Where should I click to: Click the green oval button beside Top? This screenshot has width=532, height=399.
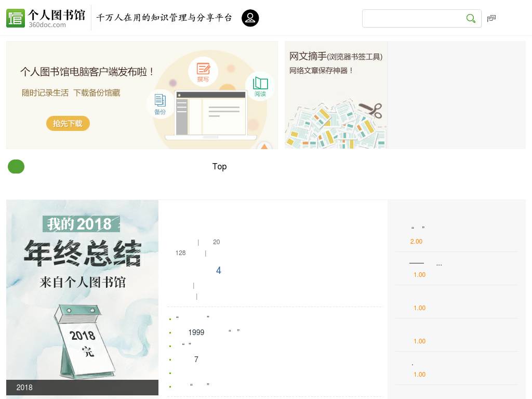point(16,167)
